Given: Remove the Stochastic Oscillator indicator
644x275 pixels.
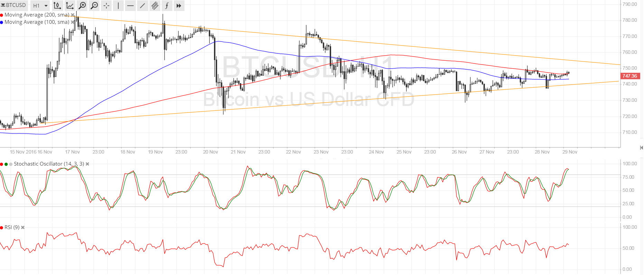Looking at the screenshot, I should click(x=87, y=164).
